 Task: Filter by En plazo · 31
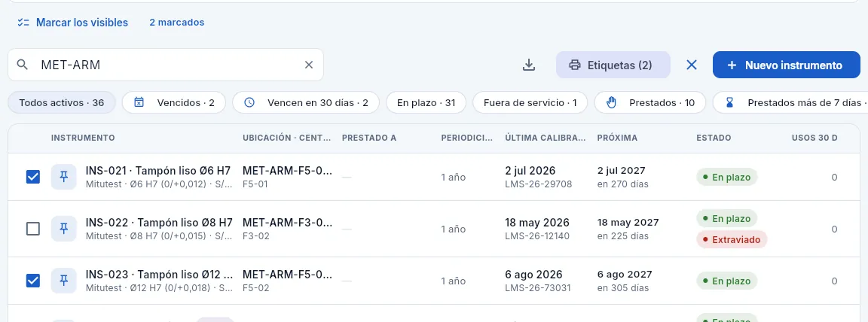[426, 103]
